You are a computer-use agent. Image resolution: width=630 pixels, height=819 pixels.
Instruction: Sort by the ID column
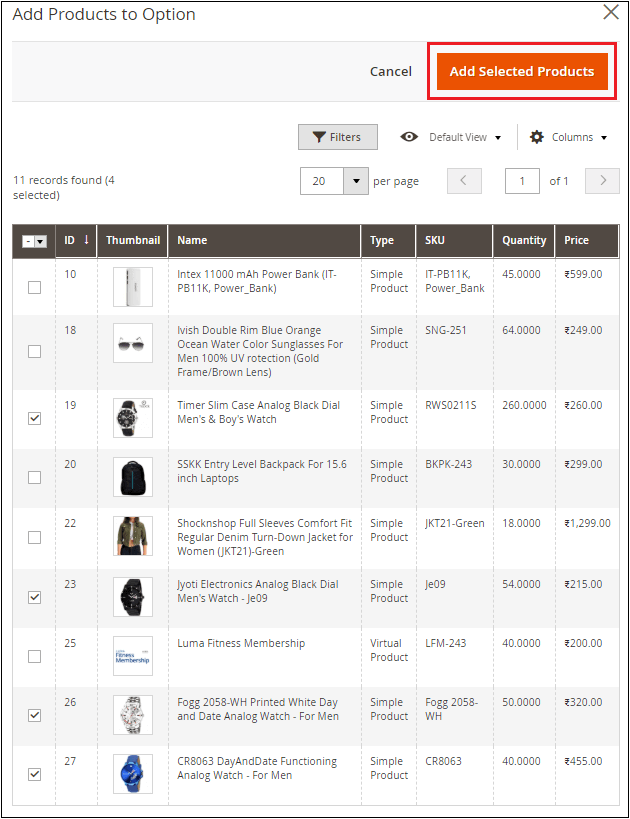click(76, 240)
